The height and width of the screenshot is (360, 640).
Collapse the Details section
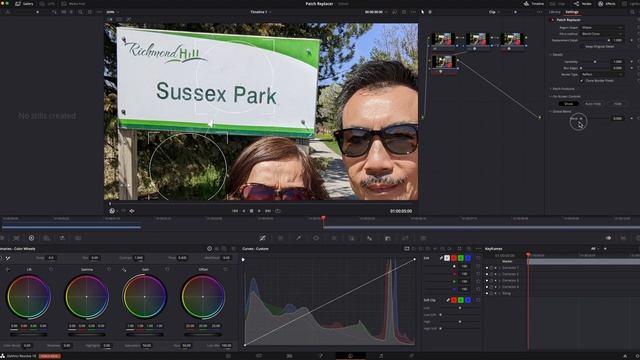point(551,54)
